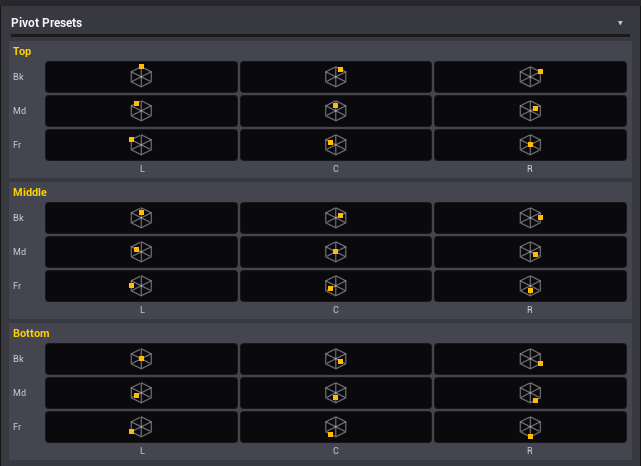Collapse the Pivot Presets panel arrow
The width and height of the screenshot is (641, 466).
[620, 23]
